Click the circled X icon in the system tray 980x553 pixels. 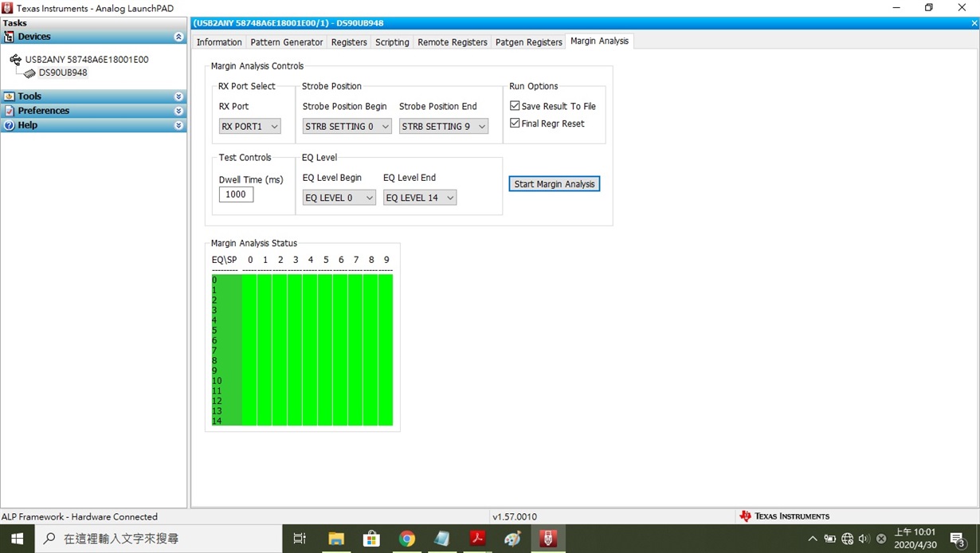tap(881, 539)
